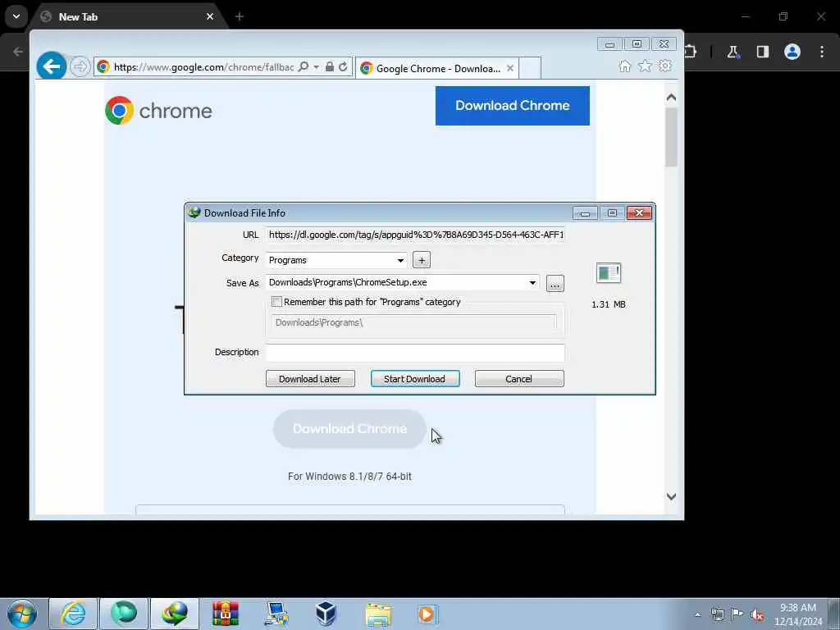
Task: Open the File Explorer folder in taskbar
Action: point(378,614)
